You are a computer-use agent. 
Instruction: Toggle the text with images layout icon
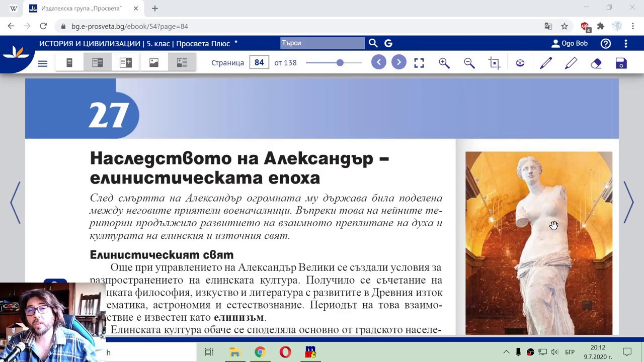[182, 63]
